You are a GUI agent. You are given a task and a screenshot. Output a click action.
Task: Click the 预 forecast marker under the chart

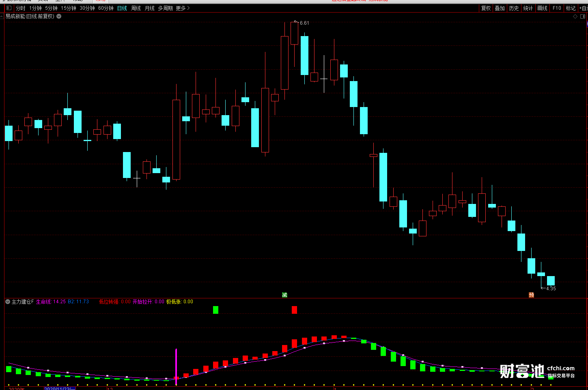531,295
